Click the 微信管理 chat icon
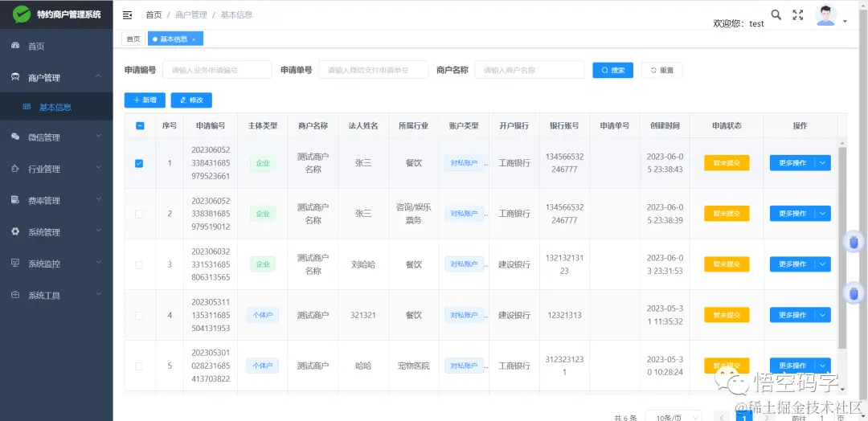 point(15,137)
